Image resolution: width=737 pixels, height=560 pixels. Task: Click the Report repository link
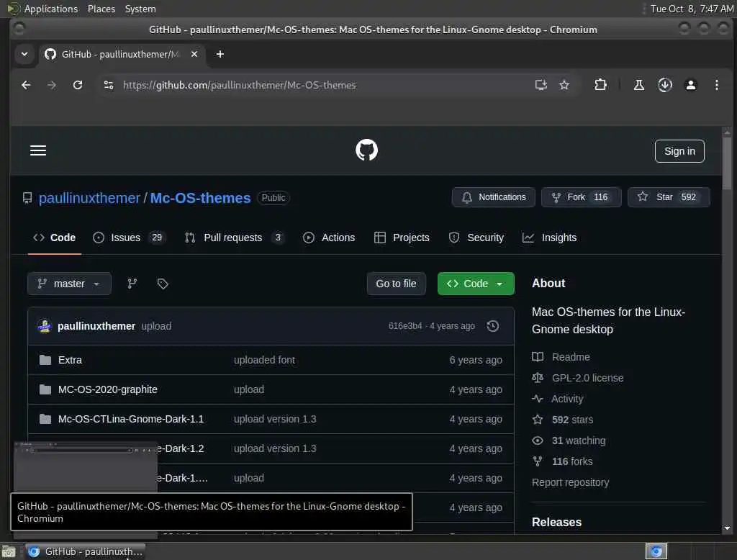(x=570, y=482)
